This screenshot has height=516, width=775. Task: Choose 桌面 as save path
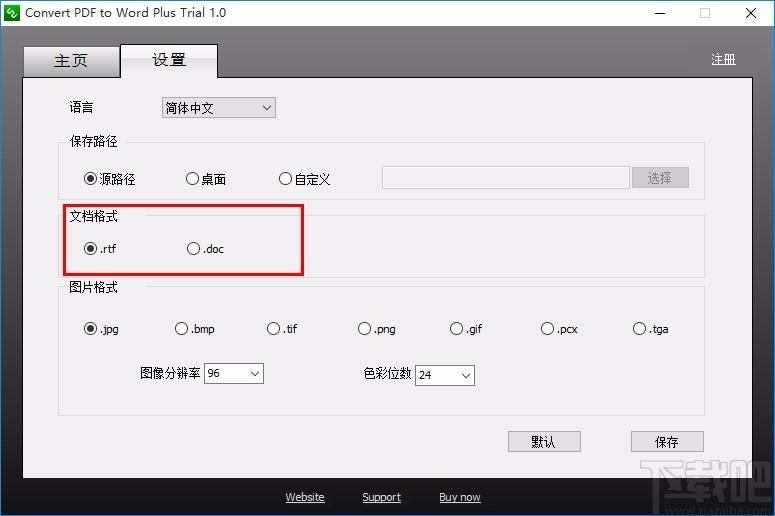tap(206, 178)
